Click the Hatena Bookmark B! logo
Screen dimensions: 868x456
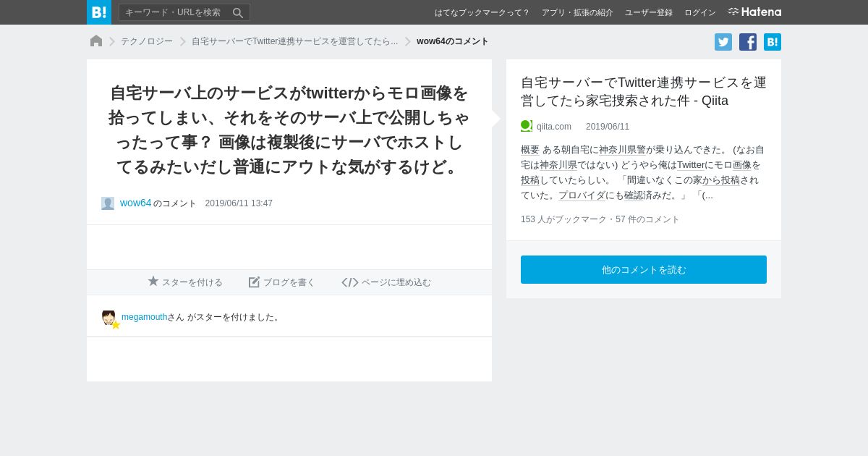(x=99, y=12)
